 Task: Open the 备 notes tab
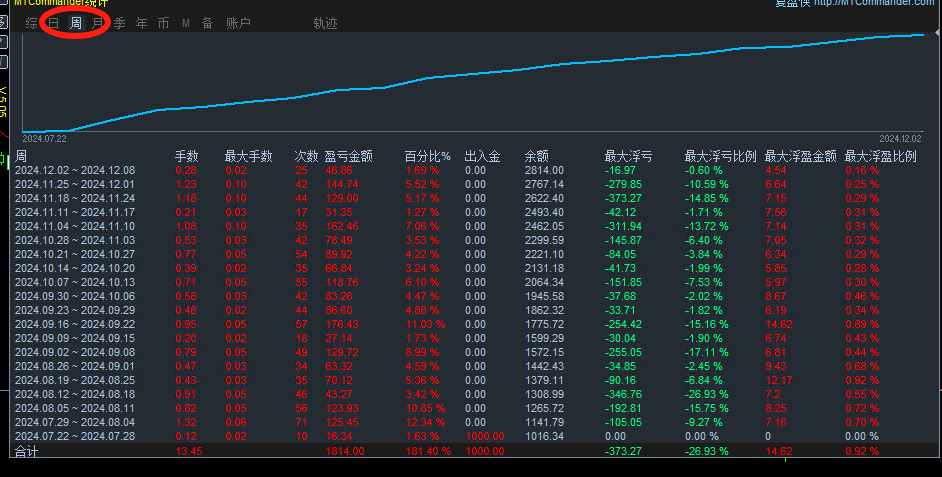click(207, 23)
